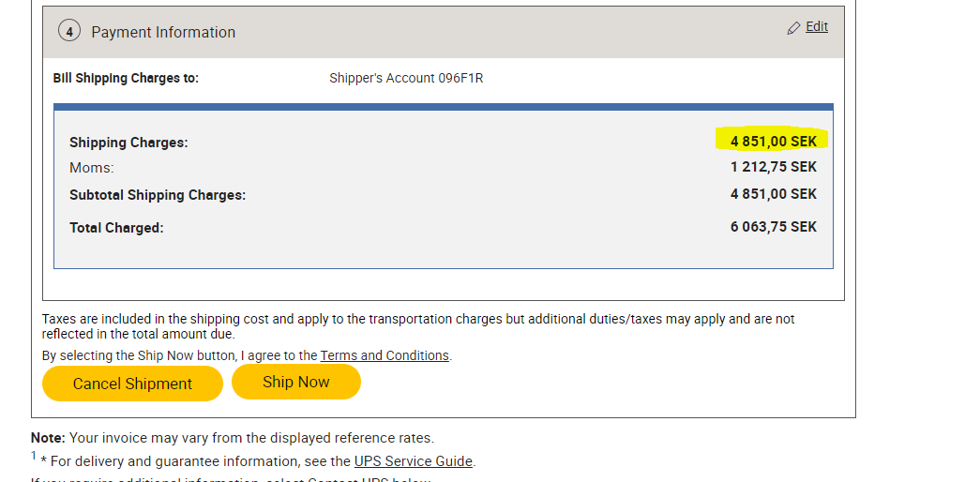The height and width of the screenshot is (482, 980).
Task: Click the Subtotal Shipping Charges label
Action: tap(158, 195)
